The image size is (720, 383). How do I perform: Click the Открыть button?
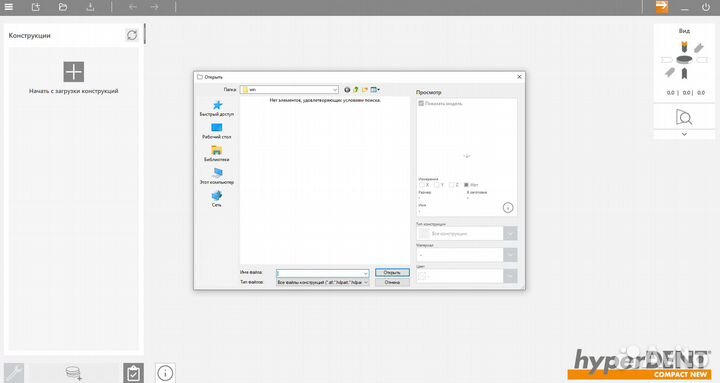392,272
